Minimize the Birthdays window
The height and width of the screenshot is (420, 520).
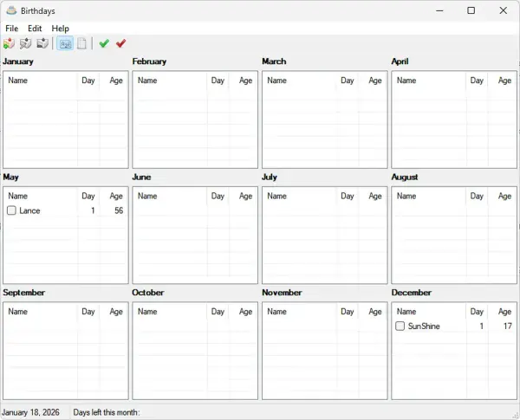point(439,10)
